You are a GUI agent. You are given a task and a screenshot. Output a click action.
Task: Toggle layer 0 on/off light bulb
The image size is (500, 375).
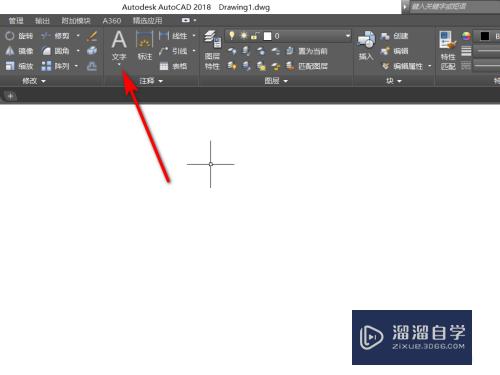232,35
